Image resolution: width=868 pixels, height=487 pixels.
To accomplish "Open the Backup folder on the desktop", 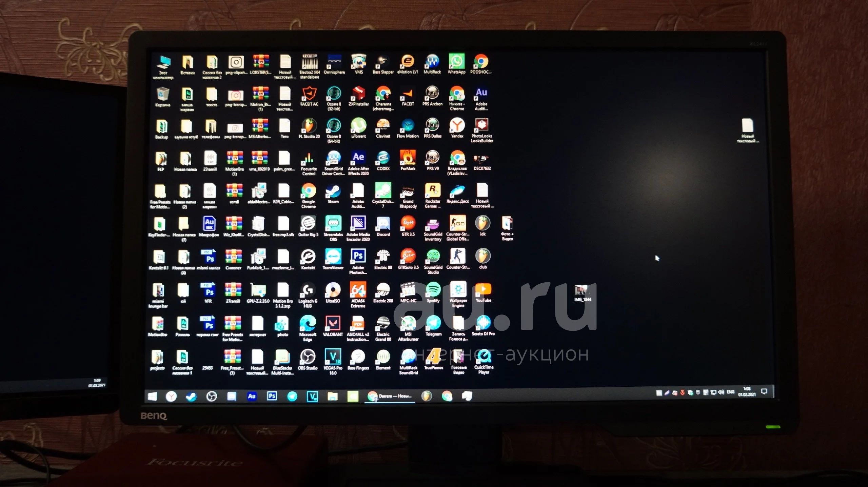I will pyautogui.click(x=162, y=129).
